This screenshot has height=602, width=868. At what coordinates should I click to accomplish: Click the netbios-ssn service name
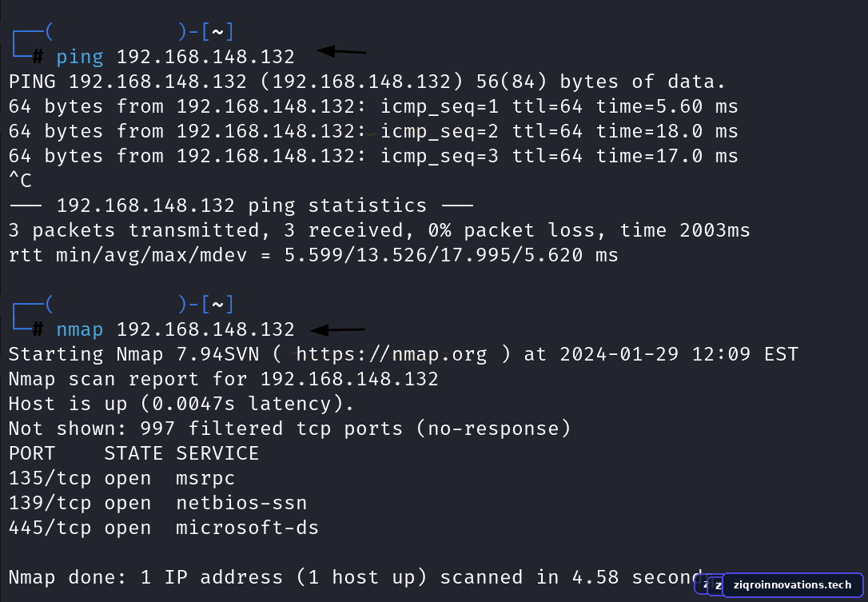pos(241,503)
